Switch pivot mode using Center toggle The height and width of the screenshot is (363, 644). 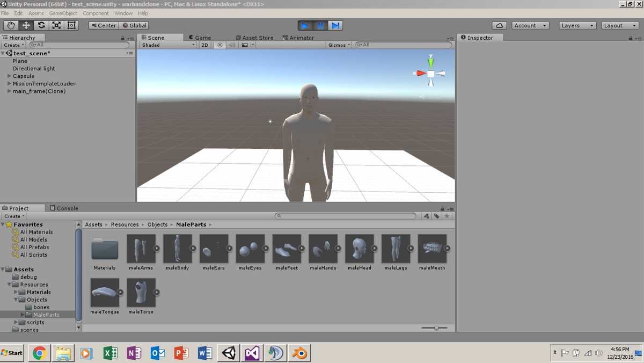[103, 25]
